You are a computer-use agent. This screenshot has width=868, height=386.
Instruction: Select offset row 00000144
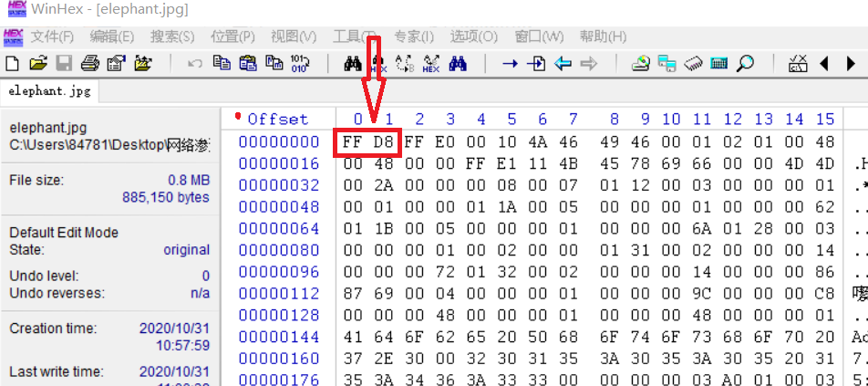pyautogui.click(x=278, y=337)
